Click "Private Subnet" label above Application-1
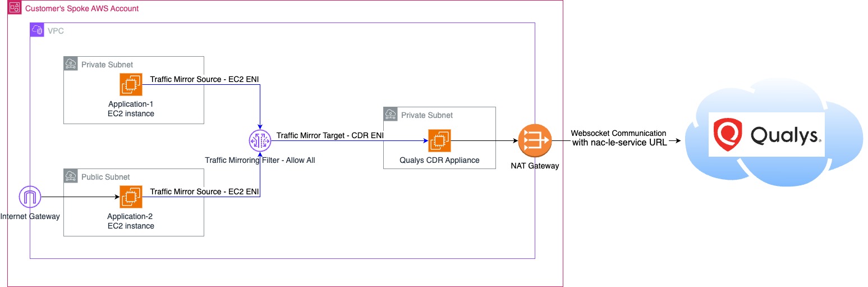 [x=107, y=65]
